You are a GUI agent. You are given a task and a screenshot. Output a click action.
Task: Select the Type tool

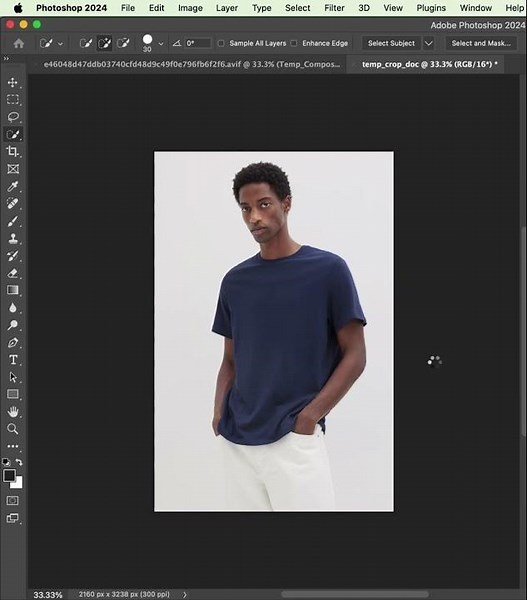(13, 360)
